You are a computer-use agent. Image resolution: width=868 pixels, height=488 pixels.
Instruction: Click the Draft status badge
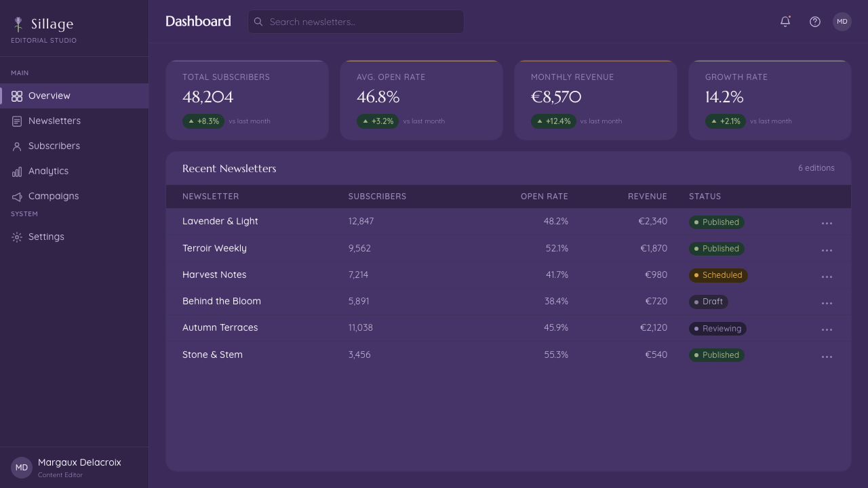point(709,302)
